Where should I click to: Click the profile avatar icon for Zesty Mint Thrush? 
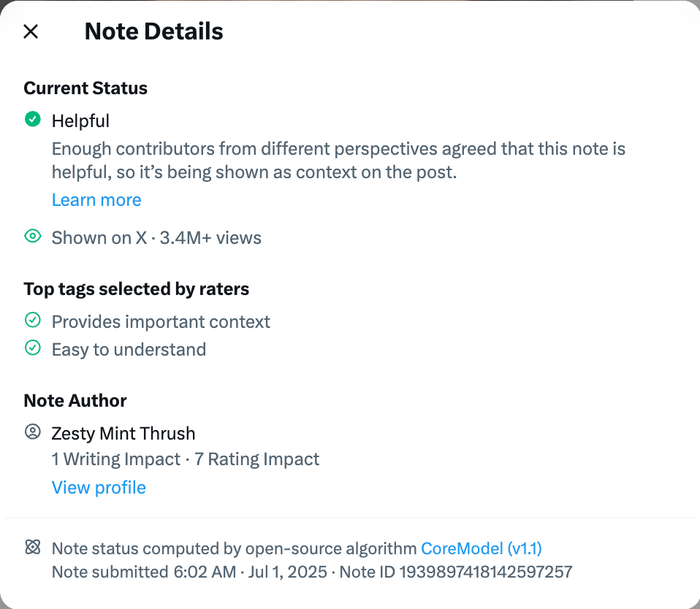pyautogui.click(x=33, y=432)
